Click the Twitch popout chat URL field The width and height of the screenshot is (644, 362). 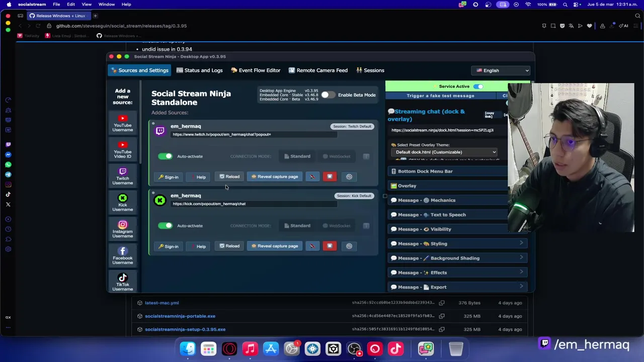[254, 135]
